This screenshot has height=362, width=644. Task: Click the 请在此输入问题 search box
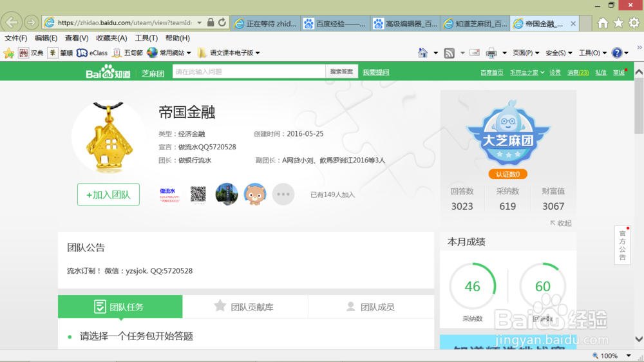click(x=249, y=71)
